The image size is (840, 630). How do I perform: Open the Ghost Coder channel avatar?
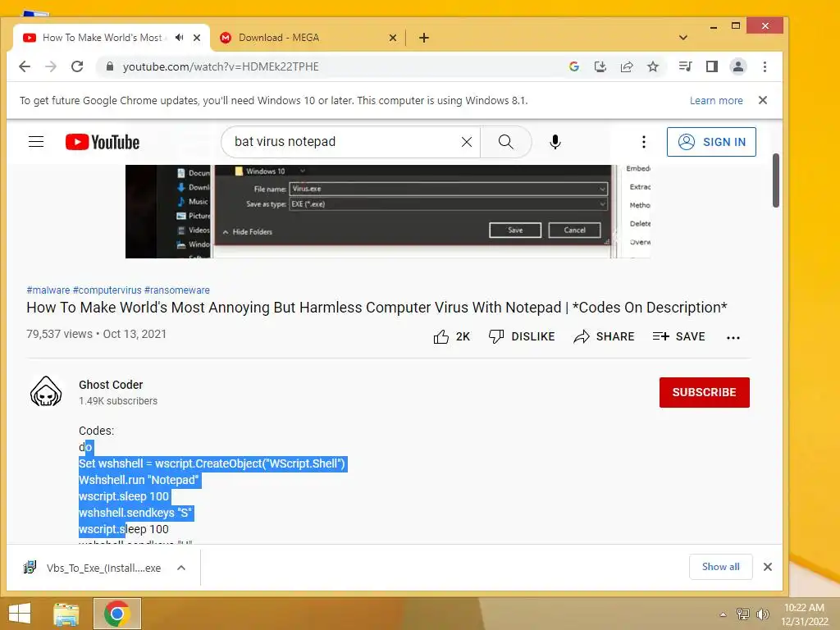click(x=46, y=391)
